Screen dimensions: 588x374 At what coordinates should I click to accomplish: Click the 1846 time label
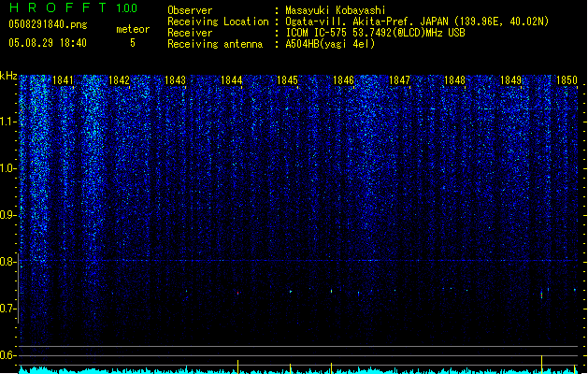343,80
